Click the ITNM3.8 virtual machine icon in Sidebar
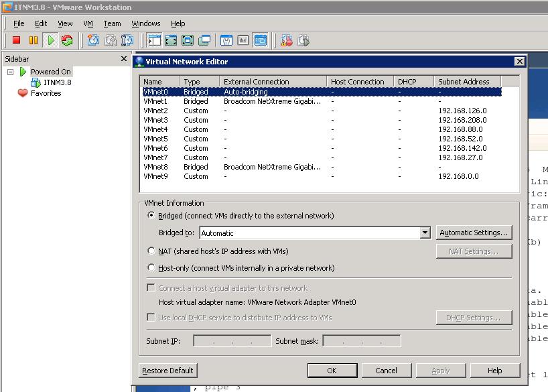 [36, 82]
